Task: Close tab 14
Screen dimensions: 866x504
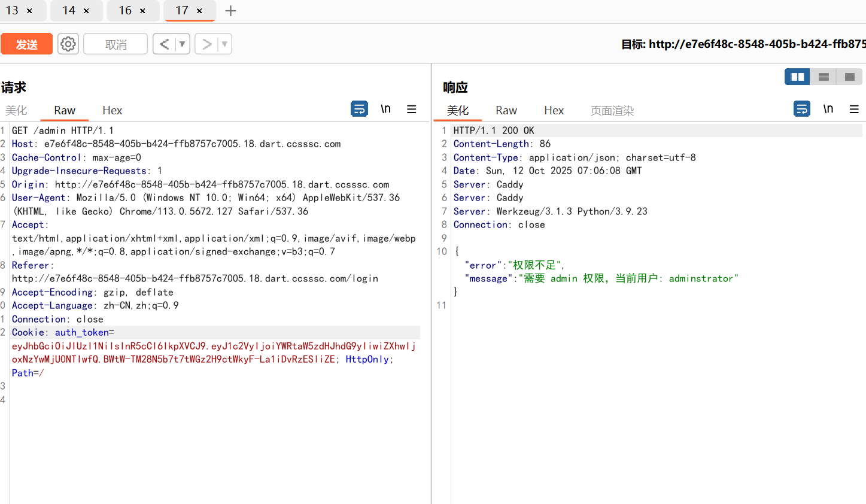Action: [86, 11]
